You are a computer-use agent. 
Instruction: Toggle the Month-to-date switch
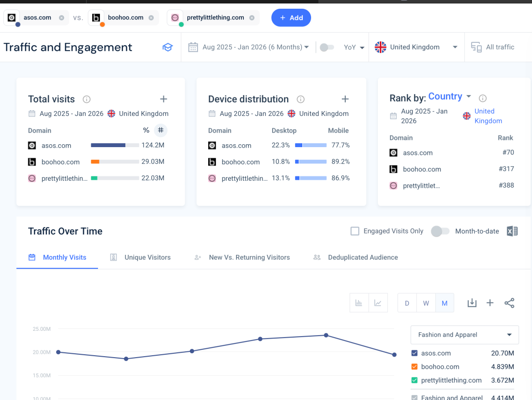point(440,231)
